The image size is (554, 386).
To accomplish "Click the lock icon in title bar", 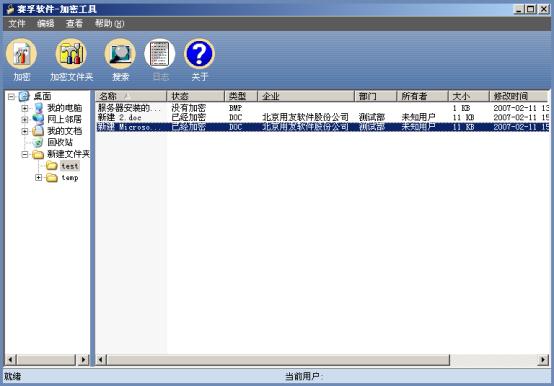I will [10, 9].
